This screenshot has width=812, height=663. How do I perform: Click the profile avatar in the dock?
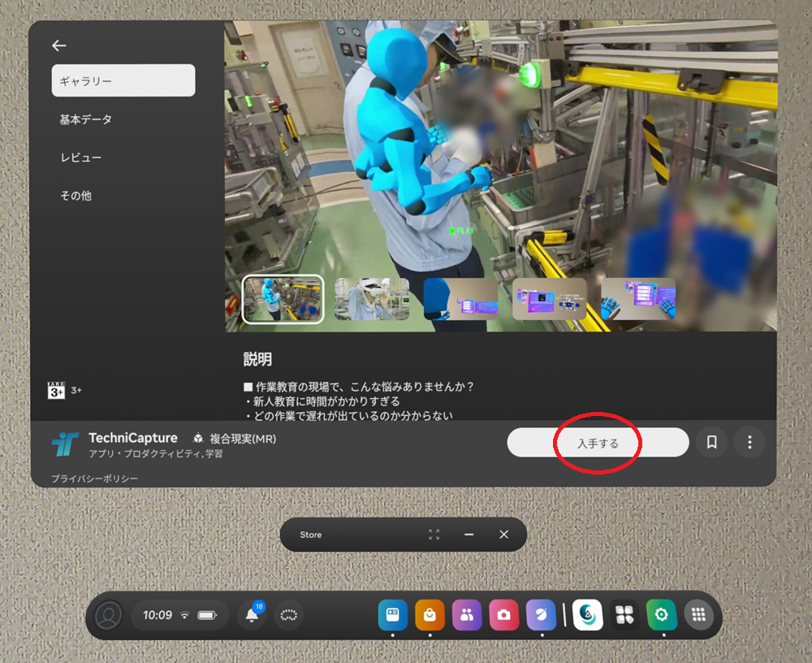pyautogui.click(x=108, y=615)
